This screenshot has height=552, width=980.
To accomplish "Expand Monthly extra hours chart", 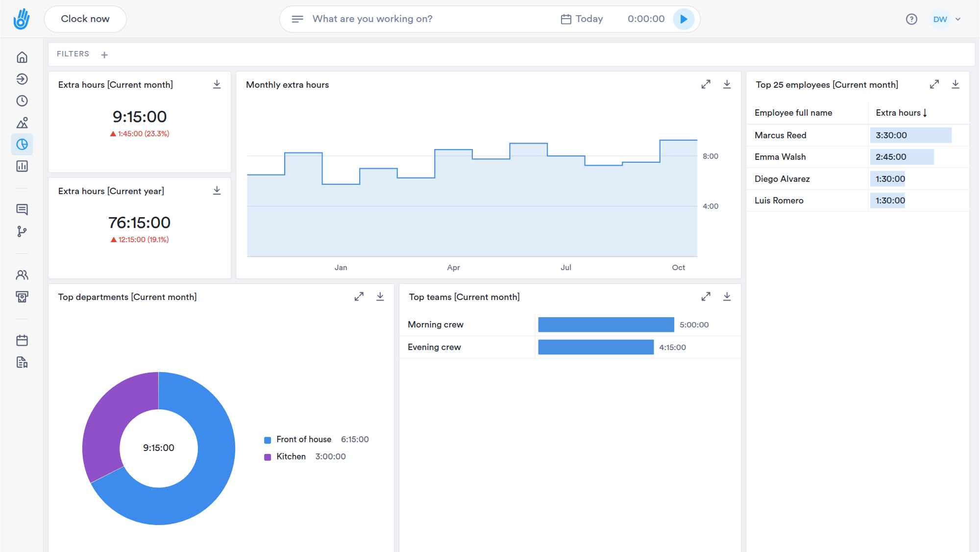I will [x=706, y=84].
